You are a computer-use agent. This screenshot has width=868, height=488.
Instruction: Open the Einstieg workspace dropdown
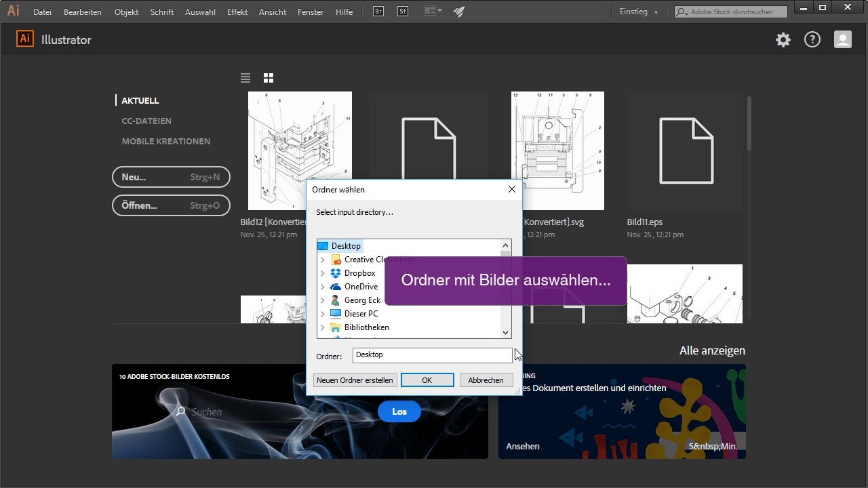coord(639,12)
